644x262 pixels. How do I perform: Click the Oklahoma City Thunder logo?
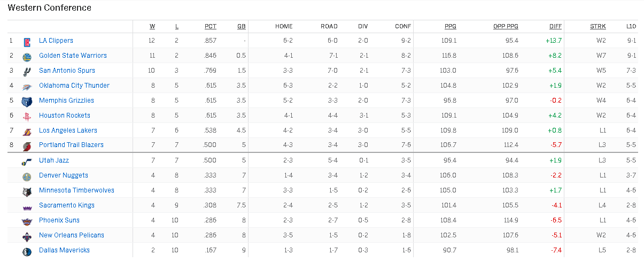coord(27,86)
